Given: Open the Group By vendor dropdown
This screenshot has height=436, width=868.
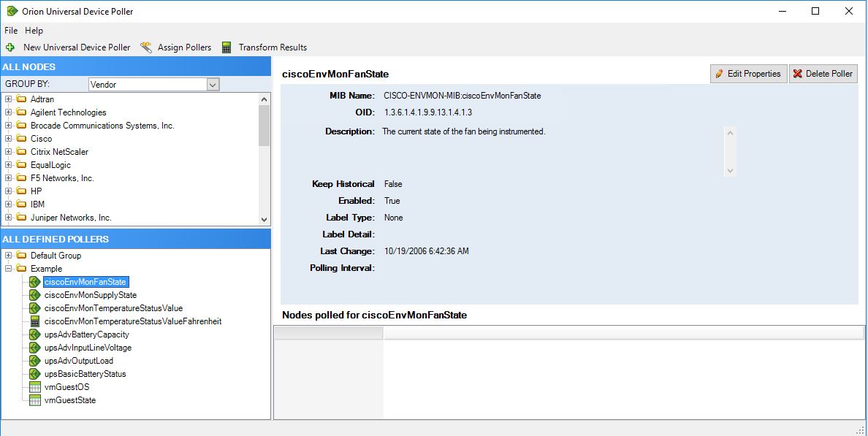Looking at the screenshot, I should (x=212, y=84).
